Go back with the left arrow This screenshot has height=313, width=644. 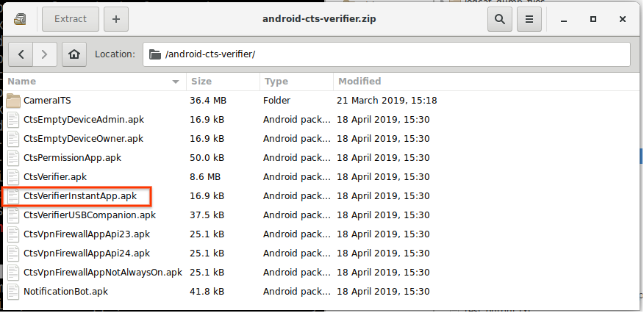click(x=21, y=54)
